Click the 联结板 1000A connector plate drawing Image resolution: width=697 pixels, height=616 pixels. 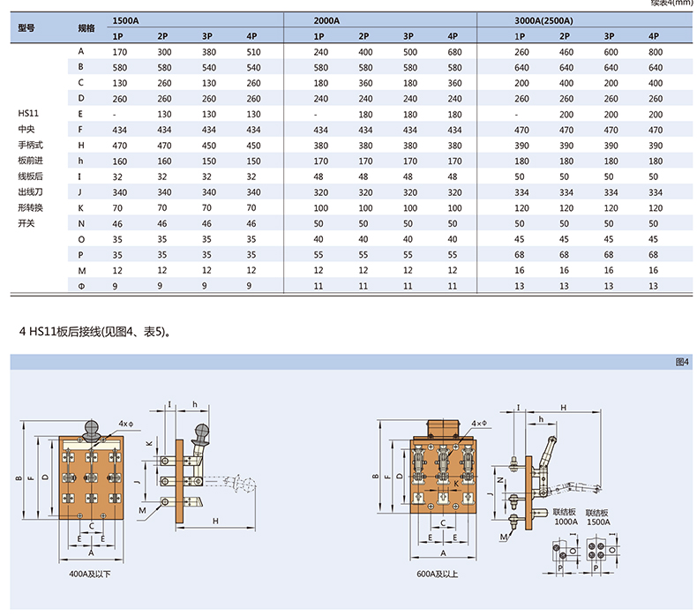(563, 552)
